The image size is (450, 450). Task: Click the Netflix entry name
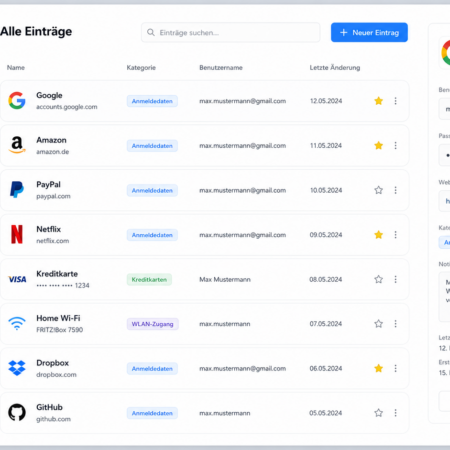click(49, 229)
